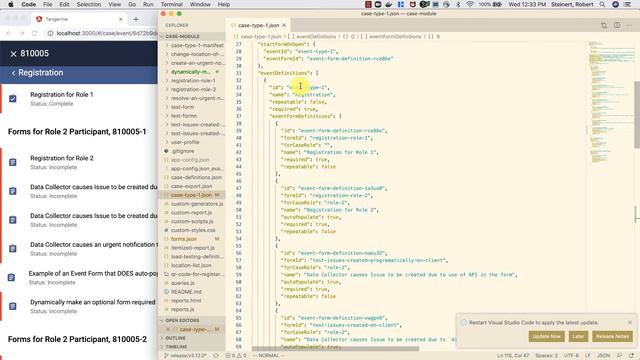Open the Go menu

132,4
